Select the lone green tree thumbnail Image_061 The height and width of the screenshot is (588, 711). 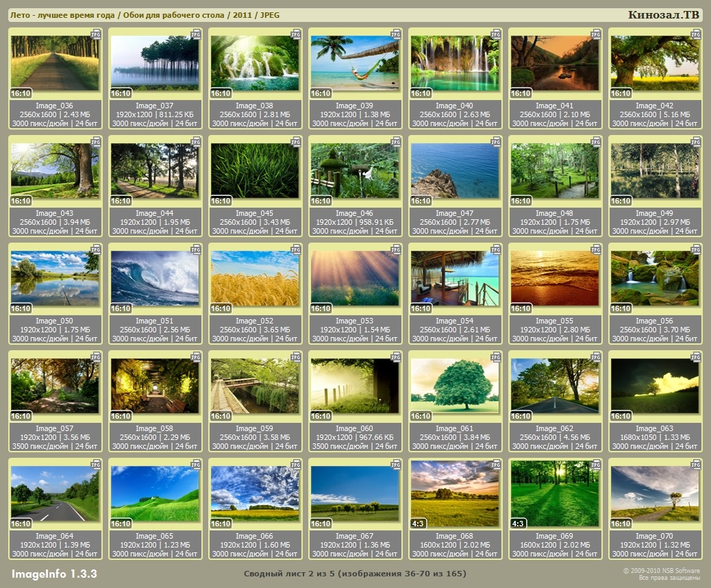[455, 385]
